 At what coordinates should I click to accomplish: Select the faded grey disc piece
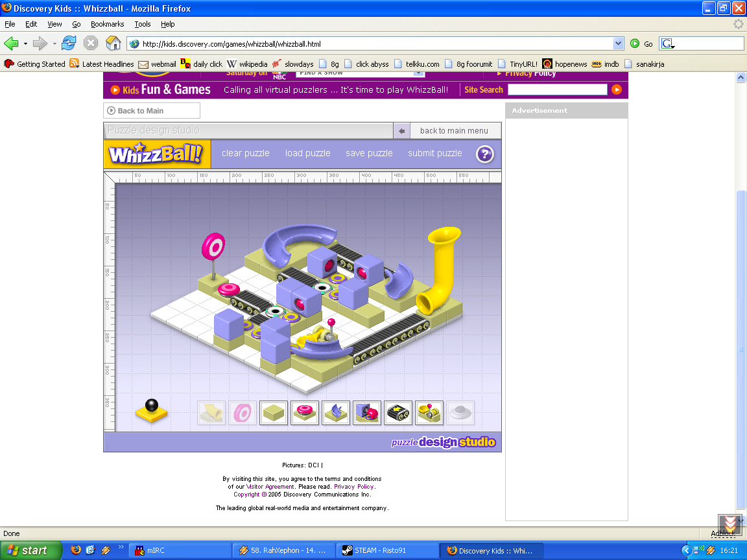pos(460,413)
